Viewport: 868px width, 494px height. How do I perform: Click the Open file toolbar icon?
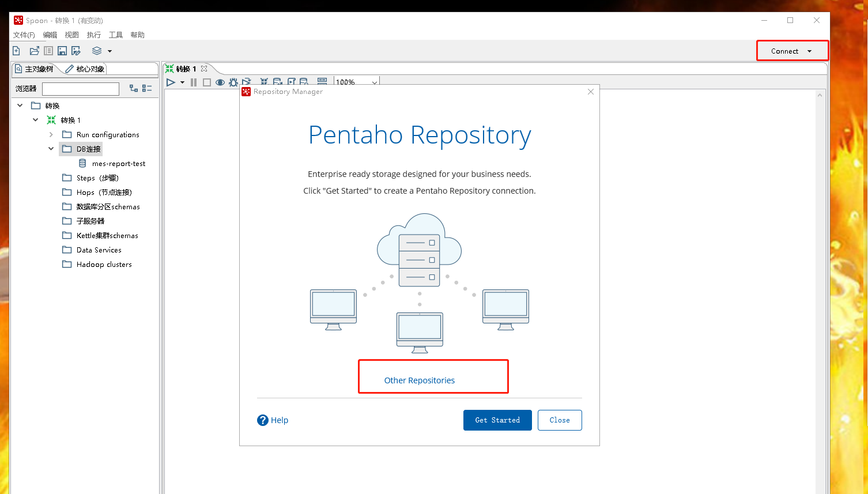35,51
